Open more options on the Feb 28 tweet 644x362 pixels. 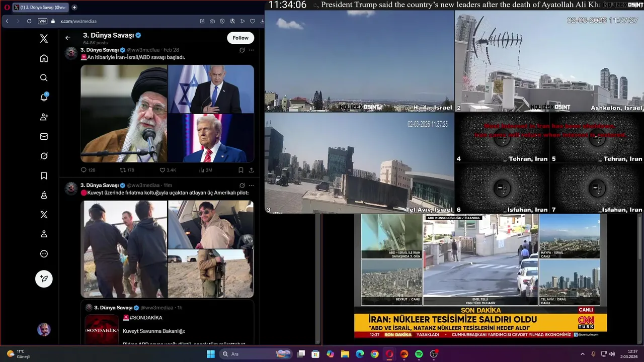(251, 50)
